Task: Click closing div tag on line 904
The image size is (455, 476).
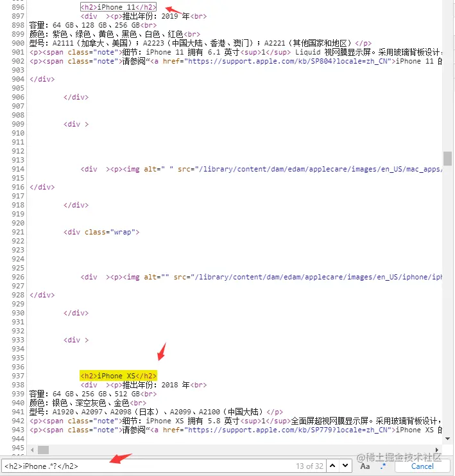Action: (42, 79)
